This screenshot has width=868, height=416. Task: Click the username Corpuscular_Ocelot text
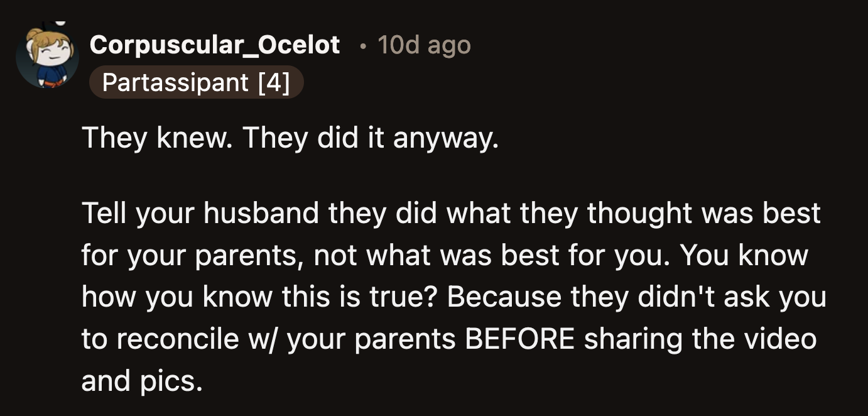pos(215,45)
